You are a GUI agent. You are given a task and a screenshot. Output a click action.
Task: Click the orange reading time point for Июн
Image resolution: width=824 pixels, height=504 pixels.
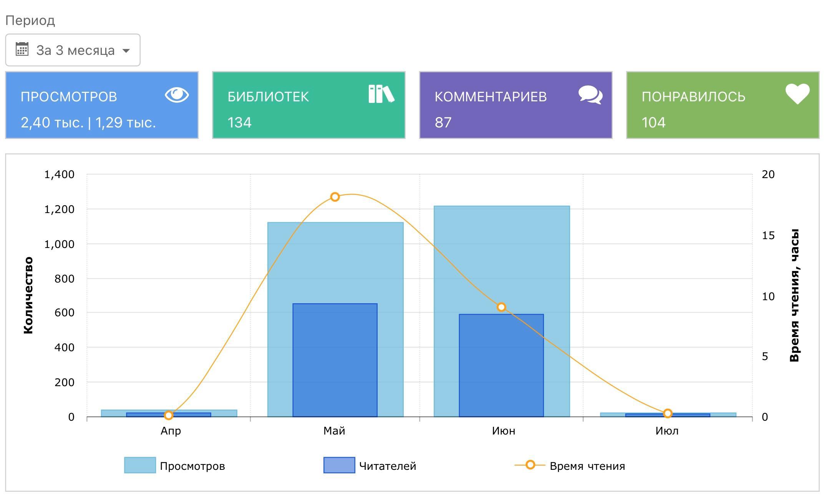(x=501, y=307)
